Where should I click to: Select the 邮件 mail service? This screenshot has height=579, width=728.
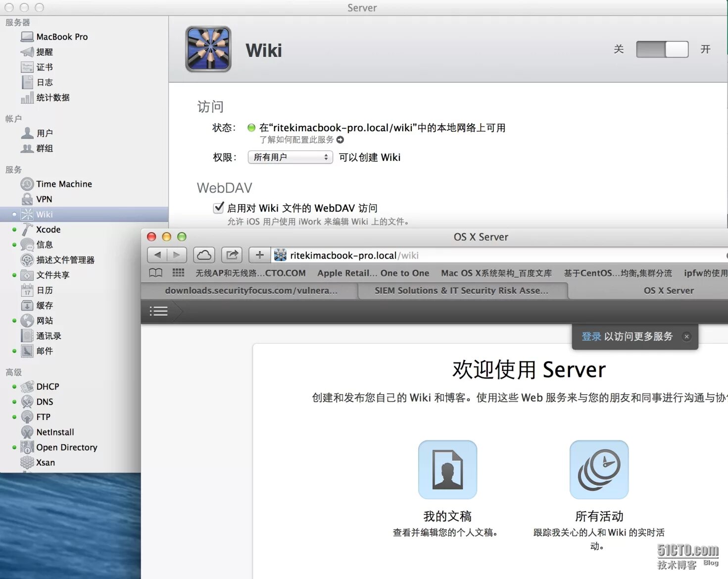click(37, 351)
